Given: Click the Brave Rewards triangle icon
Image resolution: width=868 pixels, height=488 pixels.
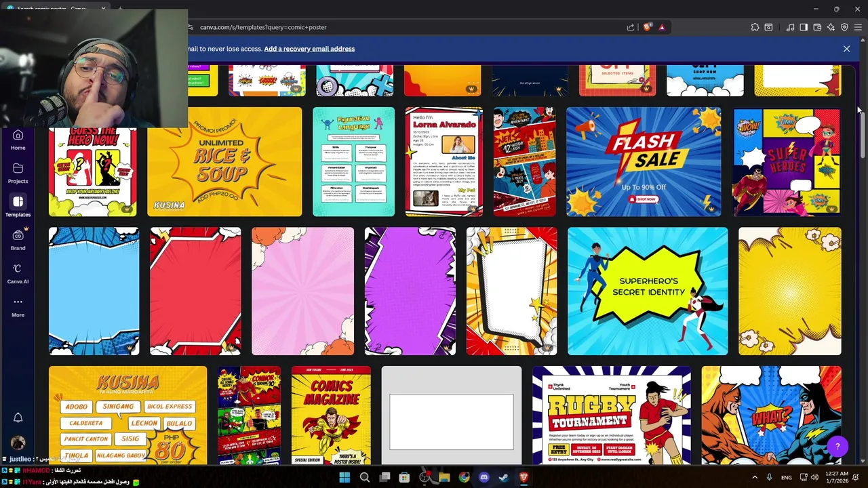Looking at the screenshot, I should (662, 27).
